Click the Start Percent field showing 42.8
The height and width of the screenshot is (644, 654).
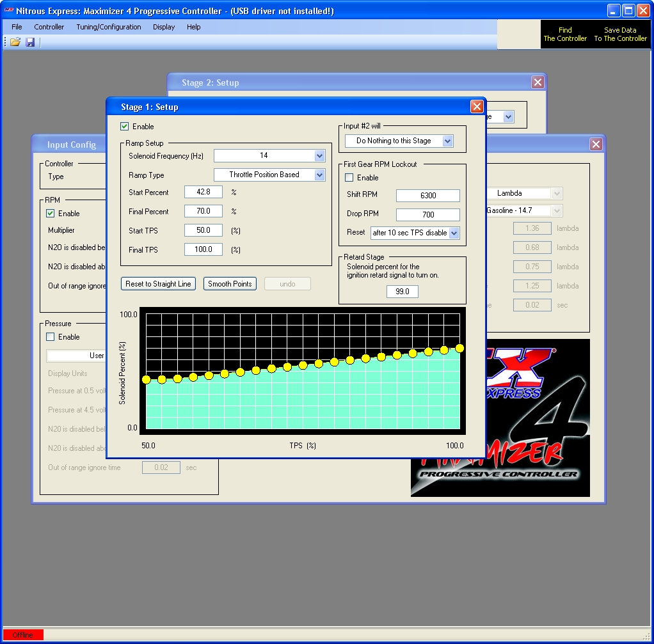coord(203,192)
